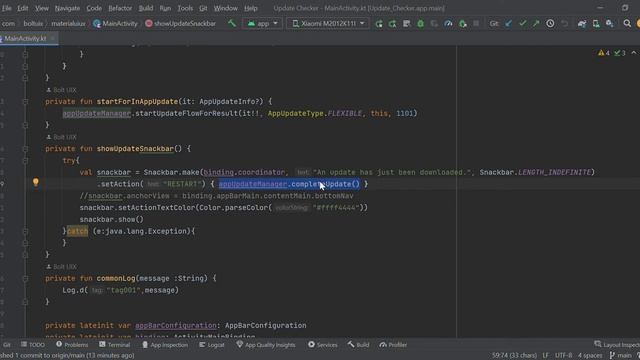Click the Profile app gauge icon
640x360 pixels.
point(448,24)
